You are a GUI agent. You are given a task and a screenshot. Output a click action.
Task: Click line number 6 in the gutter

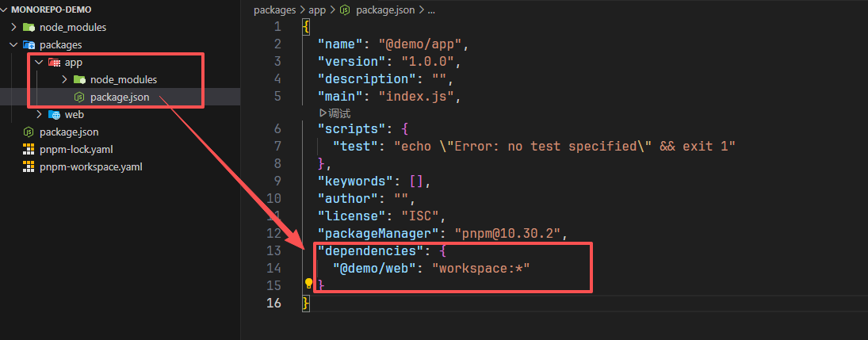pyautogui.click(x=277, y=129)
